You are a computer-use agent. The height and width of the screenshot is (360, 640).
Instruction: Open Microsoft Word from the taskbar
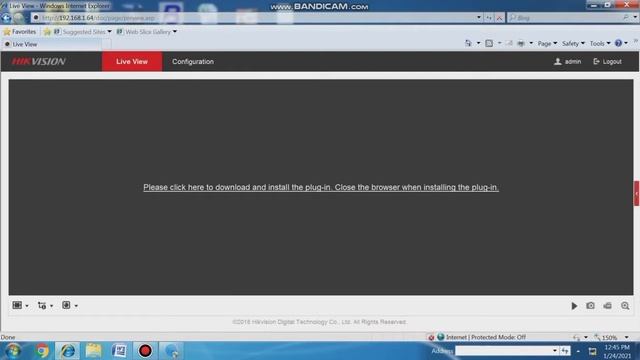[119, 351]
